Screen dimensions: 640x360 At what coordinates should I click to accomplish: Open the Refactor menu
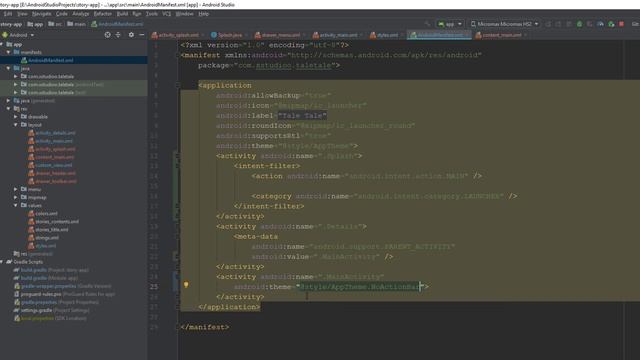(102, 14)
